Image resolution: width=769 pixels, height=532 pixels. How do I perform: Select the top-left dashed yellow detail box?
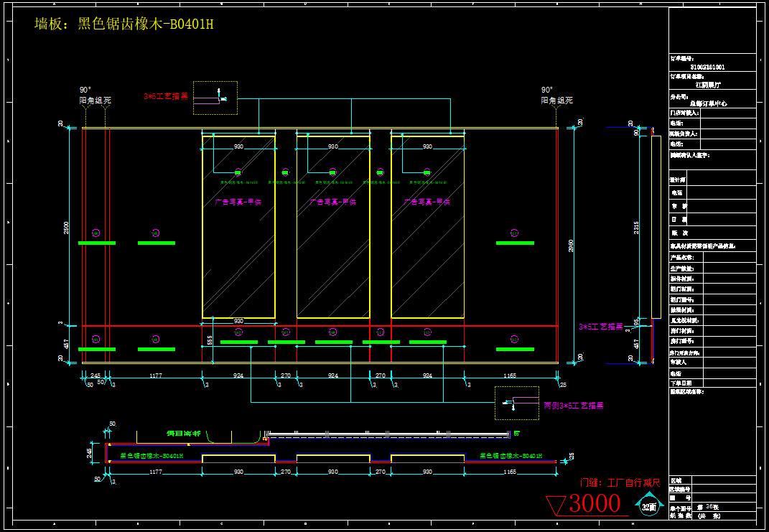(x=215, y=98)
